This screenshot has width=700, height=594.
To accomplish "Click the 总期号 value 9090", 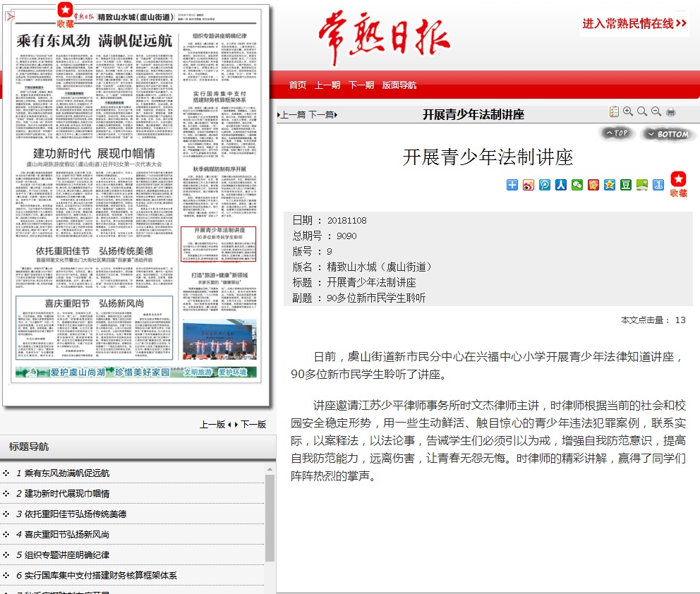I will point(346,236).
